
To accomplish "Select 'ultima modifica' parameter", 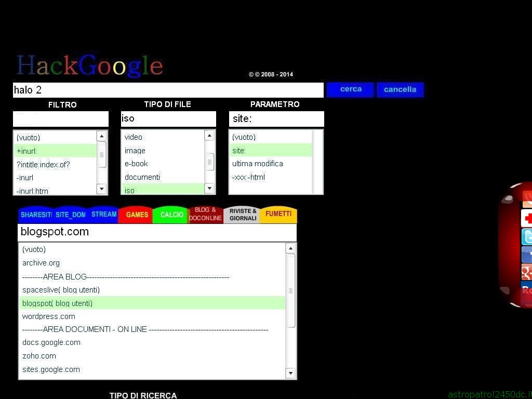I will [271, 164].
